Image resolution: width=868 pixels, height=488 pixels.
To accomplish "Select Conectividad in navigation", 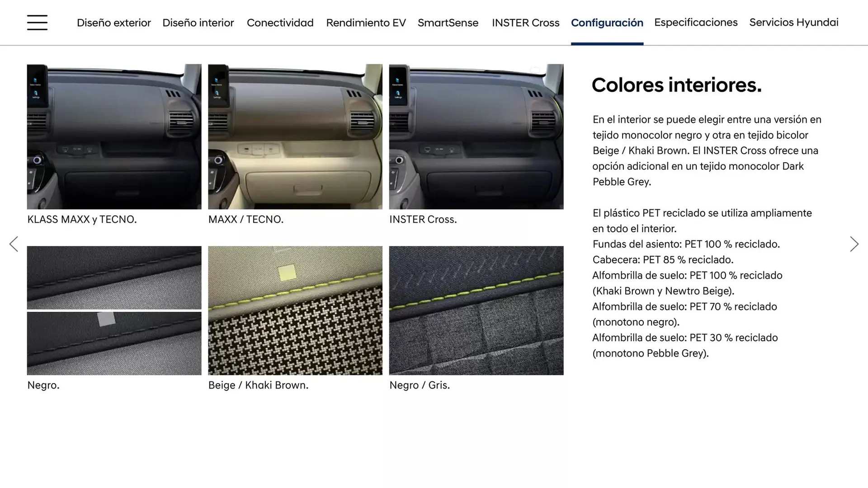I will [280, 23].
